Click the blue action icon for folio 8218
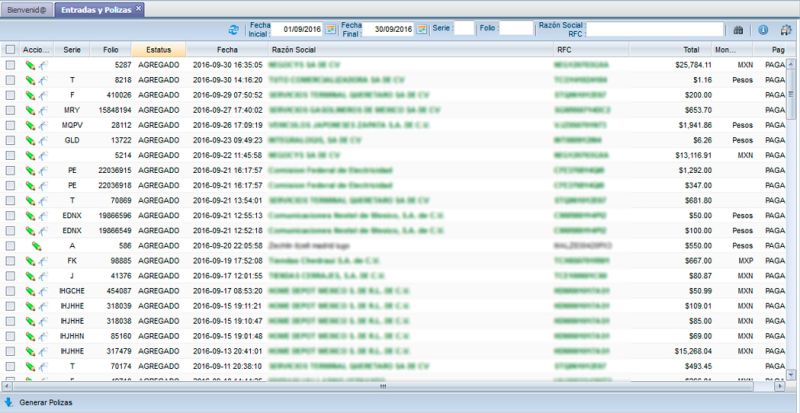Screen dimensions: 800x413 pyautogui.click(x=43, y=78)
